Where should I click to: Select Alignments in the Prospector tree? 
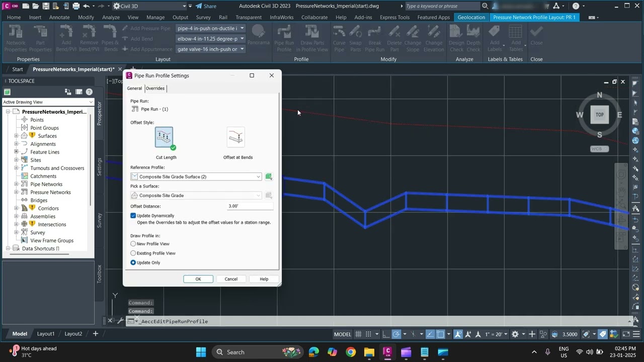(43, 144)
